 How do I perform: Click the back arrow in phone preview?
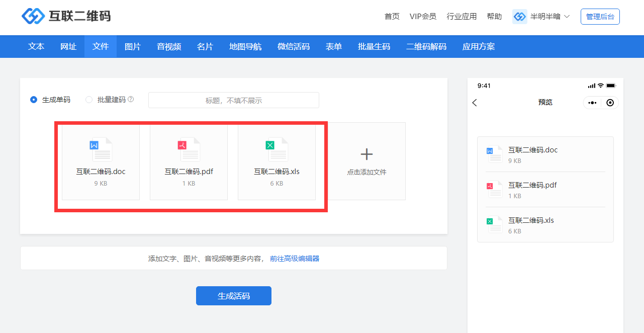coord(475,103)
